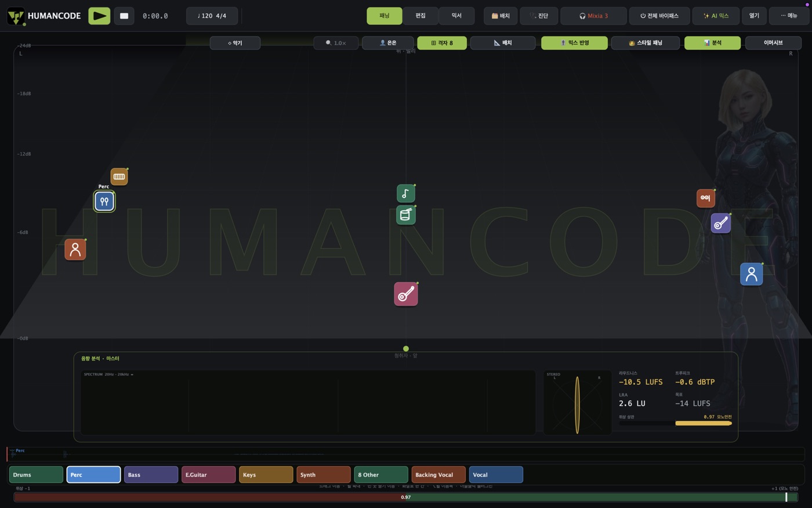Select the Drums track button
Screen dimensions: 812x508
tap(36, 475)
